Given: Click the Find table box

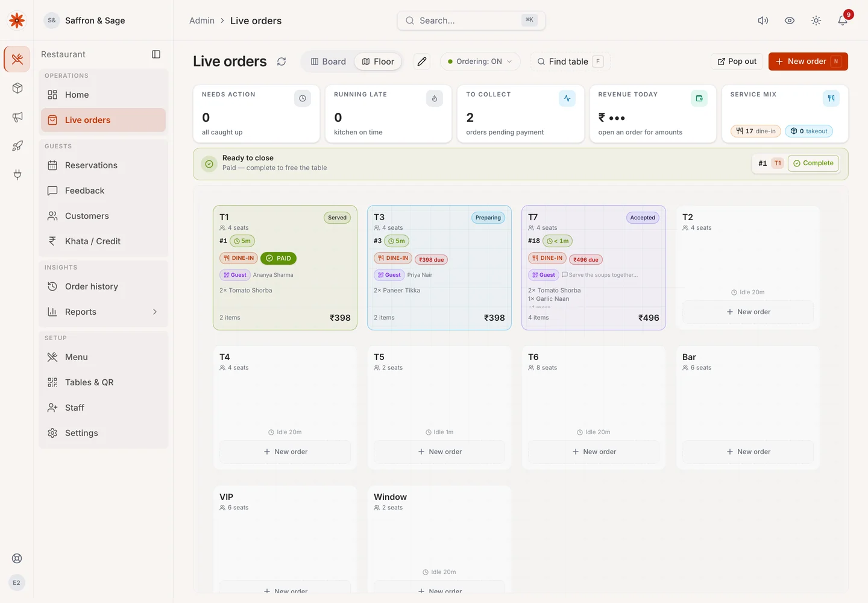Looking at the screenshot, I should tap(570, 62).
